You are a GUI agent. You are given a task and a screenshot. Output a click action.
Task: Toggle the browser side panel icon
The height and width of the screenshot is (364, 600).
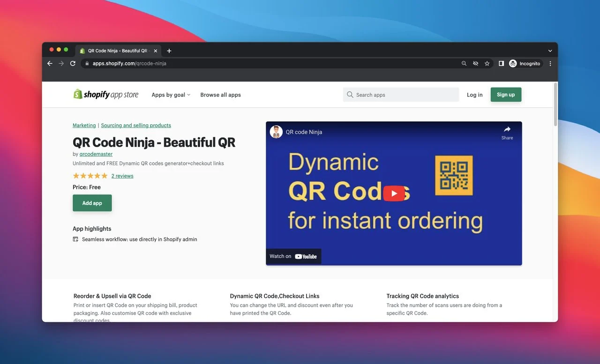[x=501, y=63]
